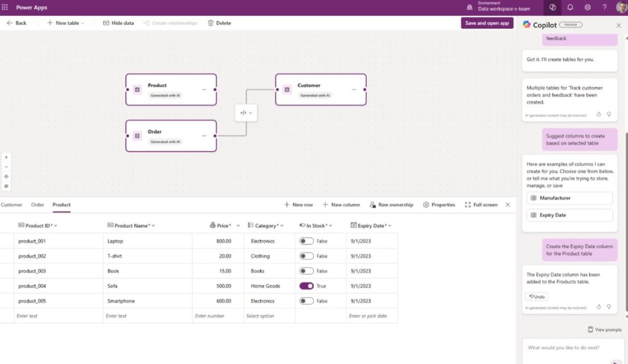Thumbs down the multiple tables created message
Viewport: 628px width, 364px height.
tap(609, 115)
